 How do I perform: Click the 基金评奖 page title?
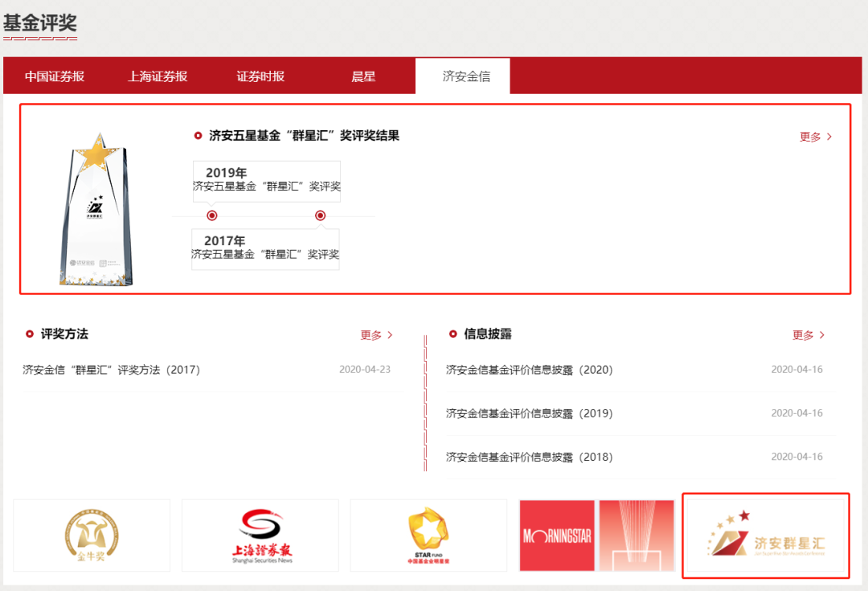(40, 23)
